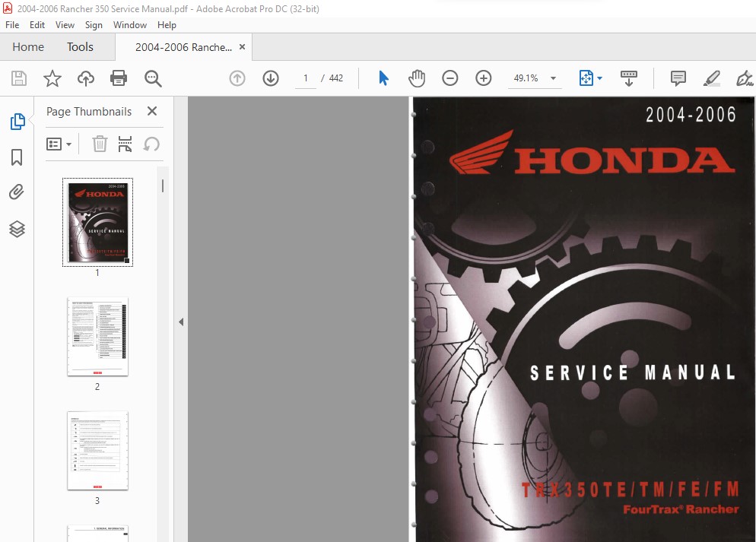The image size is (756, 542).
Task: Go to previous page
Action: [237, 78]
